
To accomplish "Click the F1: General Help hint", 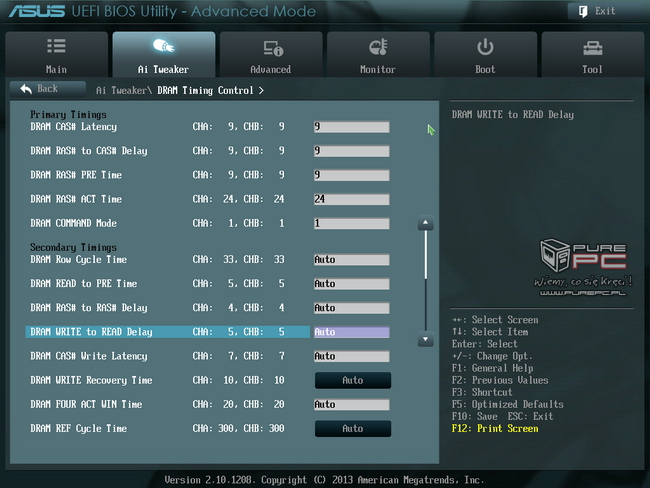I will pyautogui.click(x=492, y=368).
